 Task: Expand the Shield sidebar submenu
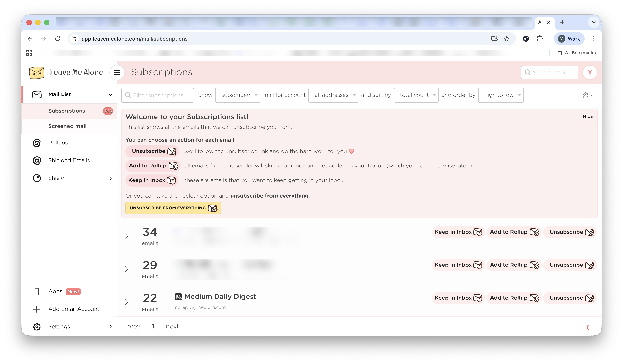[x=110, y=178]
